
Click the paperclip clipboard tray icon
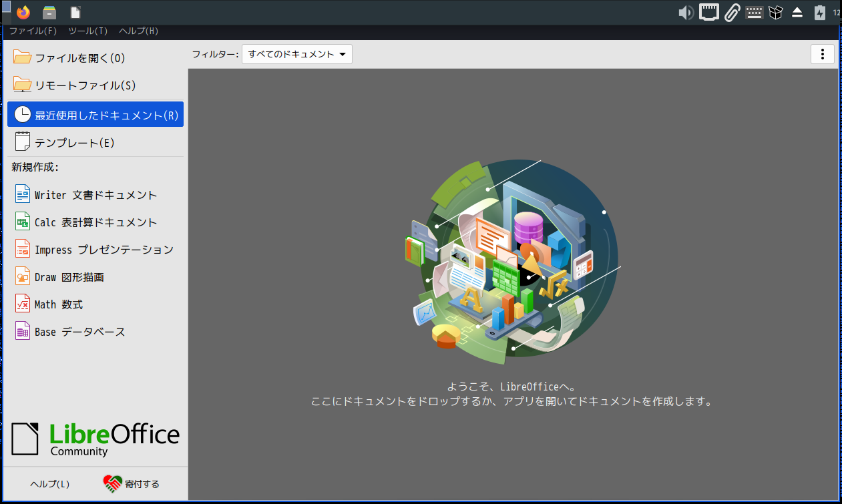(x=732, y=12)
